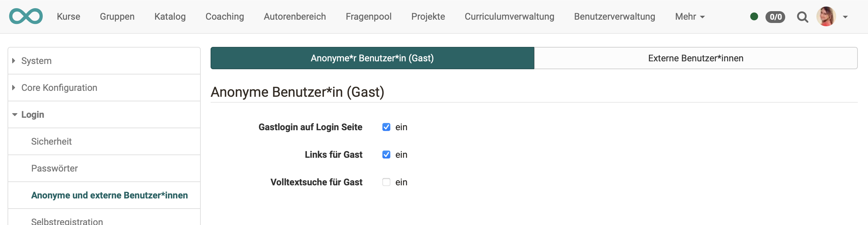Image resolution: width=868 pixels, height=225 pixels.
Task: Open the Sicherheit settings page
Action: [x=52, y=141]
